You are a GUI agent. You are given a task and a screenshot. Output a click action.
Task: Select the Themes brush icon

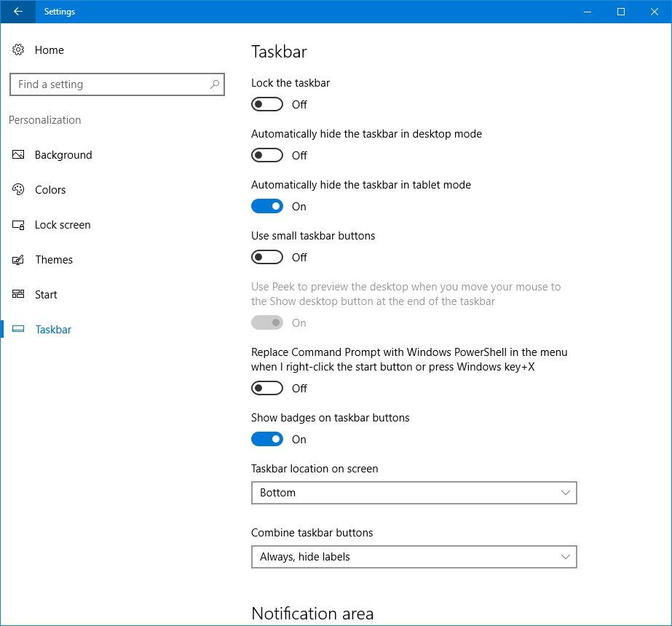[x=17, y=259]
